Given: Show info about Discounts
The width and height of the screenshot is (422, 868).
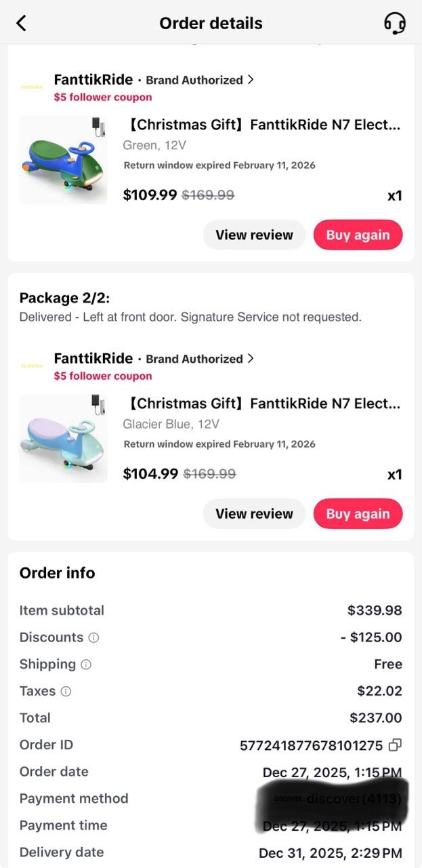Looking at the screenshot, I should coord(93,637).
